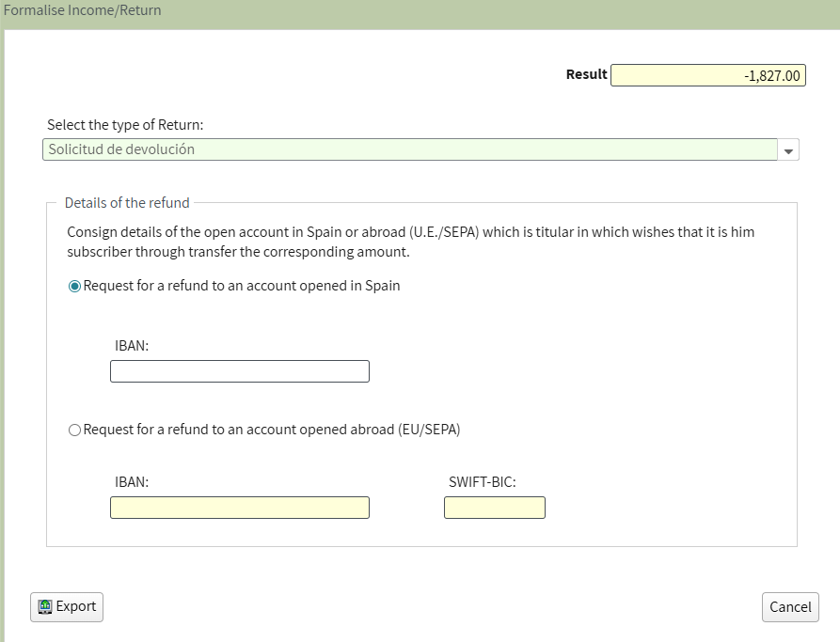Choose refund to account abroad (EU/SEPA) radio button

point(75,431)
